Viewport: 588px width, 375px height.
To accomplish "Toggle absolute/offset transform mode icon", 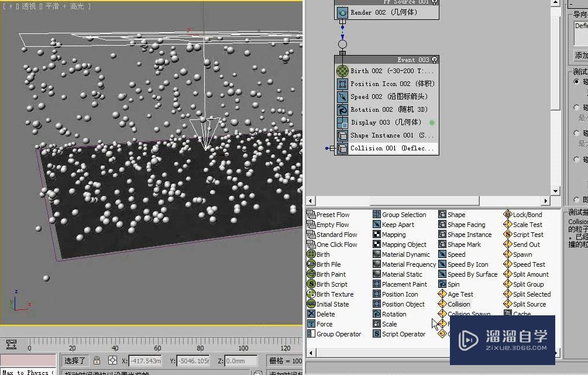I will coord(112,361).
